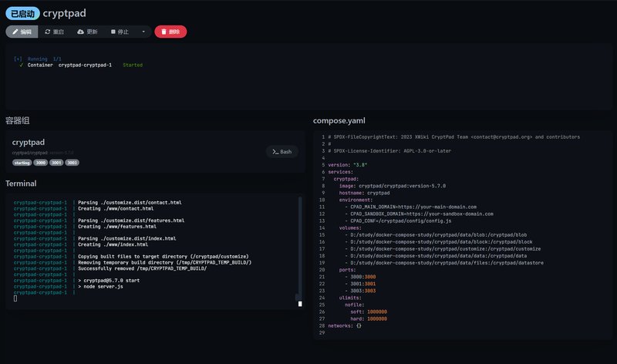Click the SPDX-License-Identifier comment line

389,151
